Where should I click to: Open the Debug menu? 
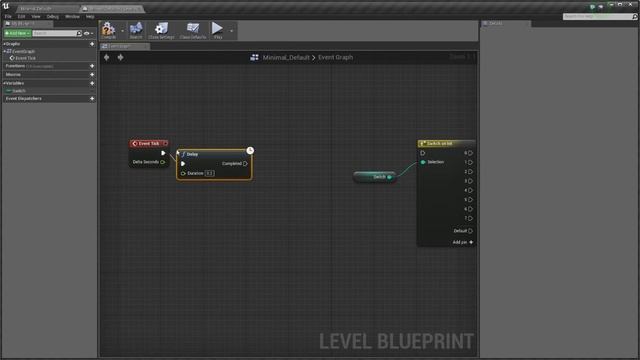(x=53, y=16)
